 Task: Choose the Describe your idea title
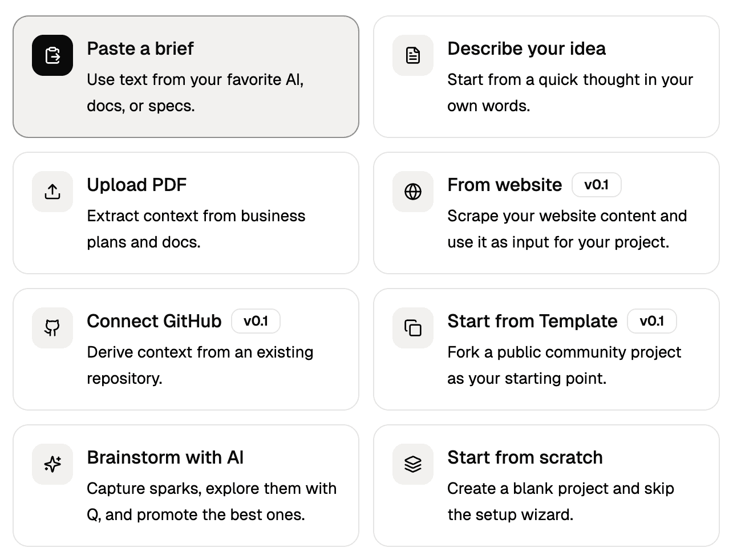526,48
